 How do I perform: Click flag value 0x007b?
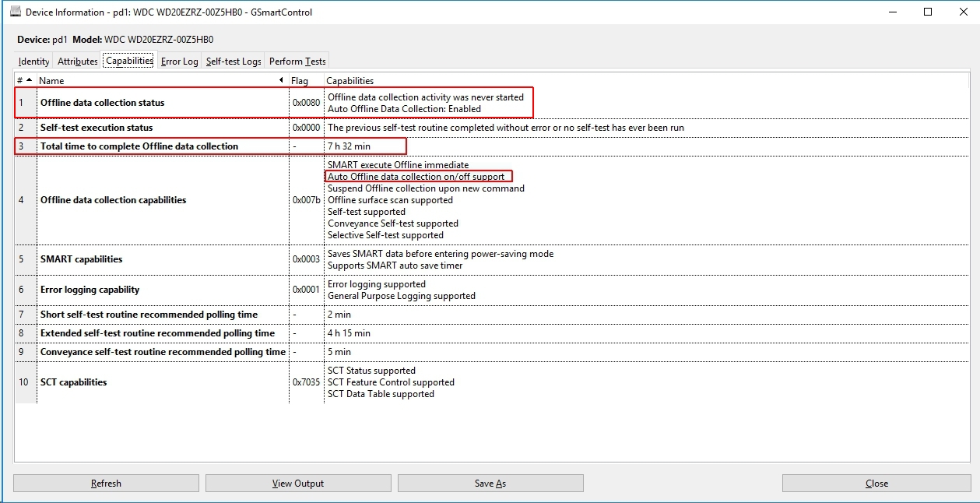[306, 200]
